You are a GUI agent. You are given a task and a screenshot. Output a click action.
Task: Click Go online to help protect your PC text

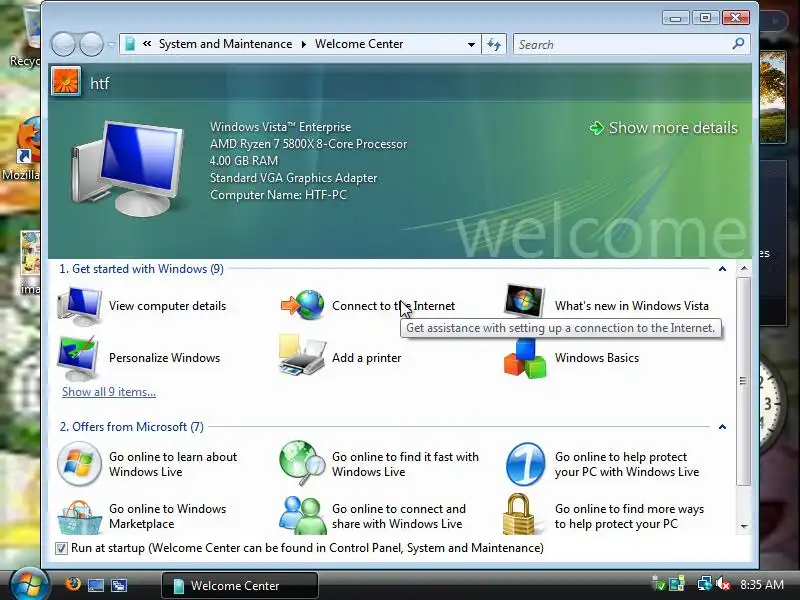627,464
